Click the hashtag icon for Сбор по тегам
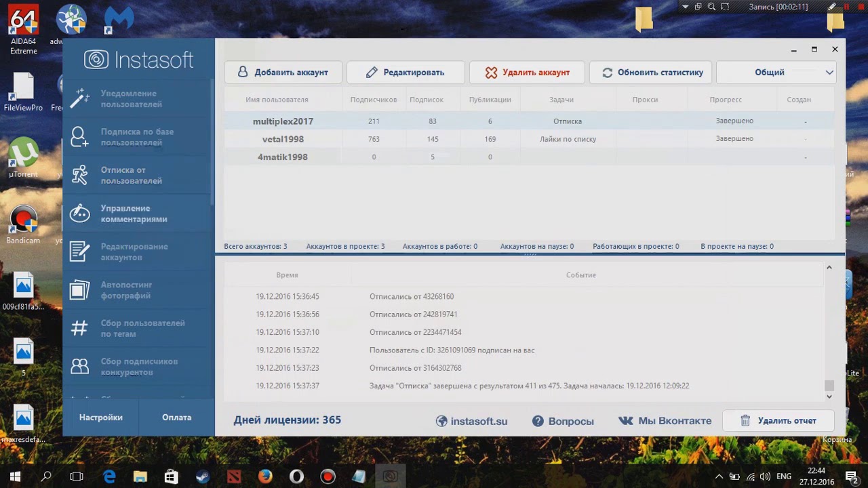 pos(79,328)
